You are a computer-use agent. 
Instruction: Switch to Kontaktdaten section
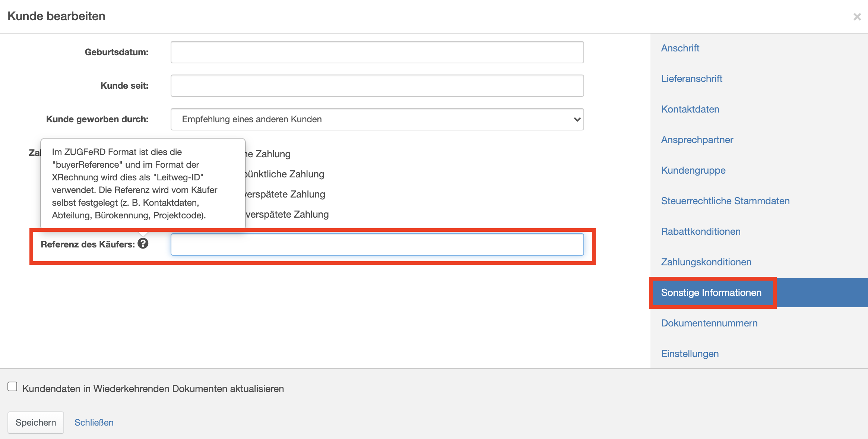(x=690, y=109)
